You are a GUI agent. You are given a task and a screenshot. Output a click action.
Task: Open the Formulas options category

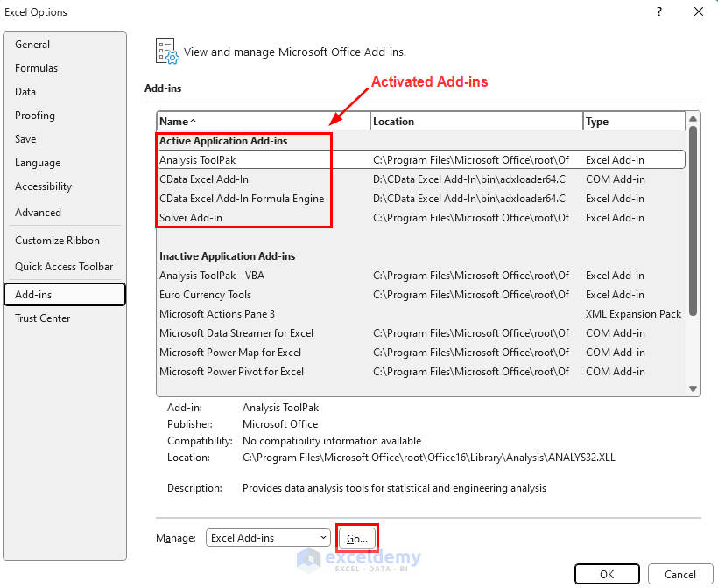(65, 68)
